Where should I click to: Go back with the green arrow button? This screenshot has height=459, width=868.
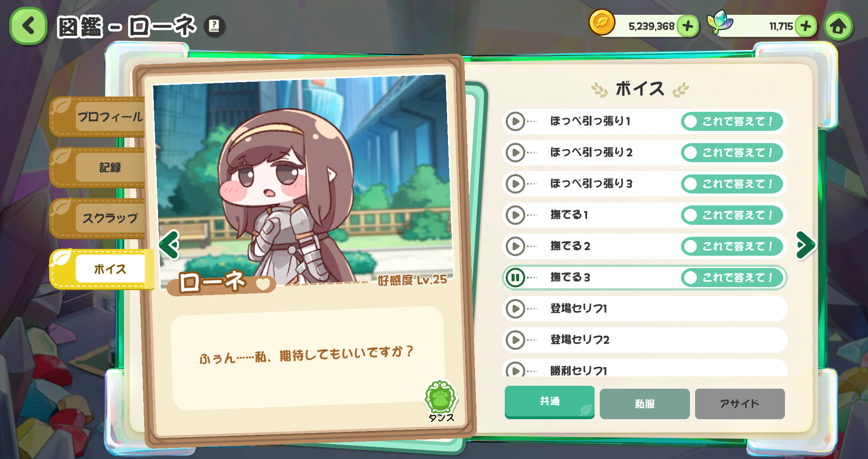pyautogui.click(x=28, y=26)
